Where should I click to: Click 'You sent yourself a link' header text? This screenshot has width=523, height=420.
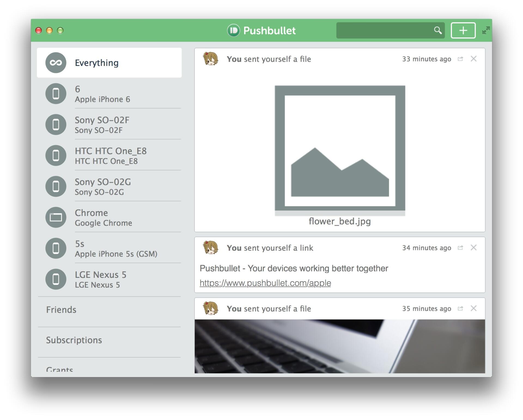coord(270,248)
